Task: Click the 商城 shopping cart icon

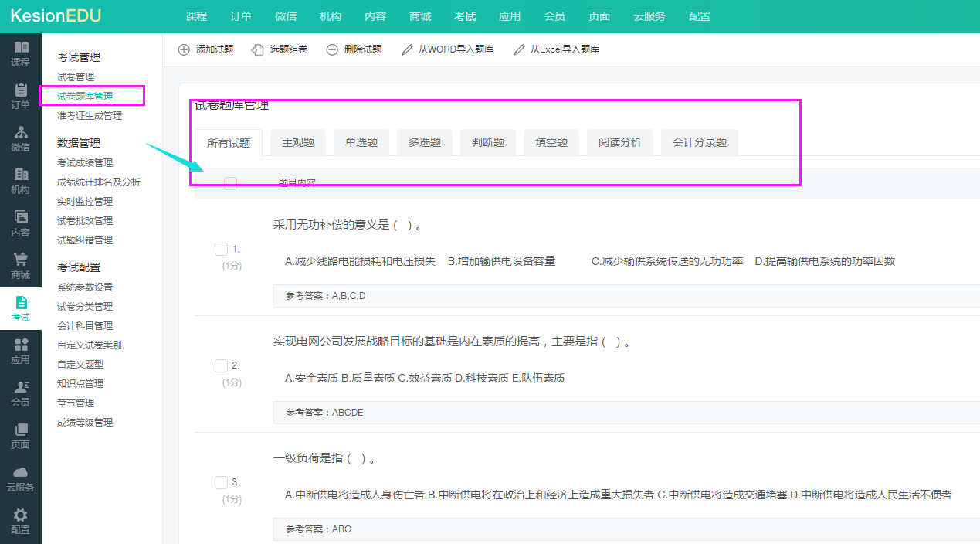Action: pyautogui.click(x=21, y=260)
